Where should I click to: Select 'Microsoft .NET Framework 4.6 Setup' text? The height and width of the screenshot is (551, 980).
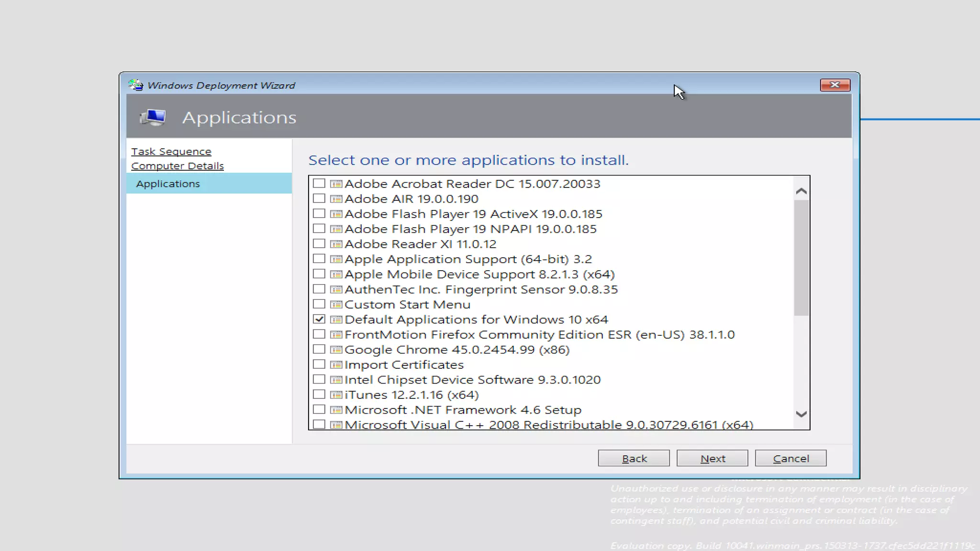point(463,410)
